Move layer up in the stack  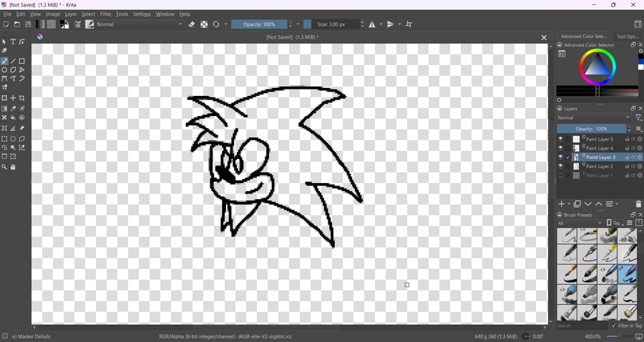pyautogui.click(x=599, y=204)
